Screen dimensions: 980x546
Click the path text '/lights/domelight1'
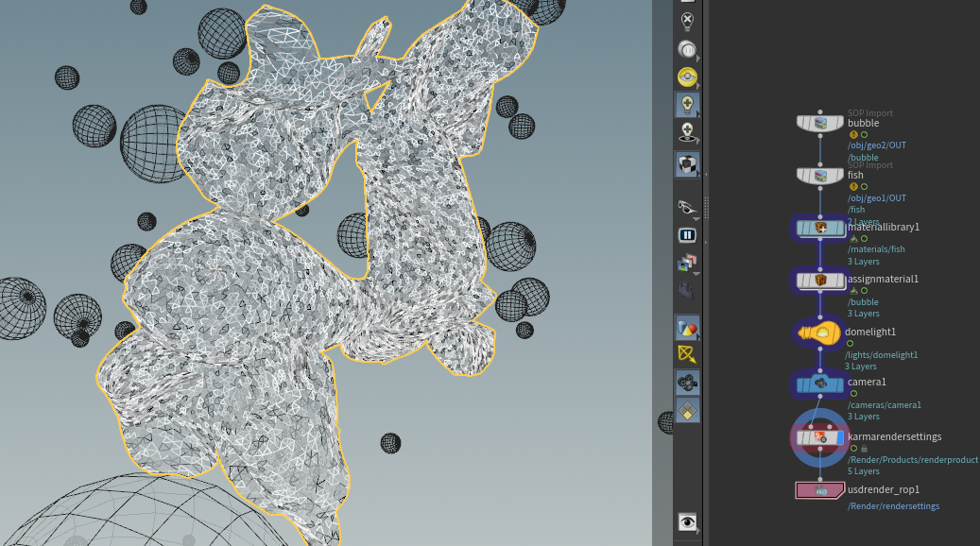882,355
